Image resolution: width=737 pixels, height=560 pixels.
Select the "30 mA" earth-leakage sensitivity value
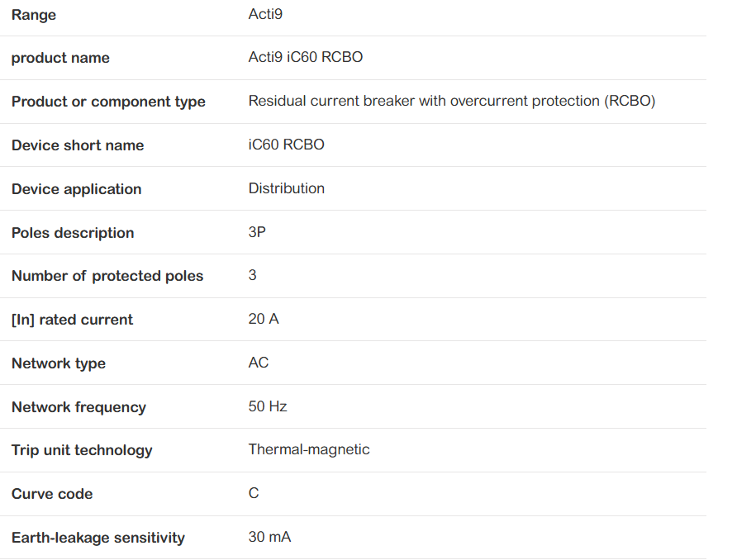[269, 537]
